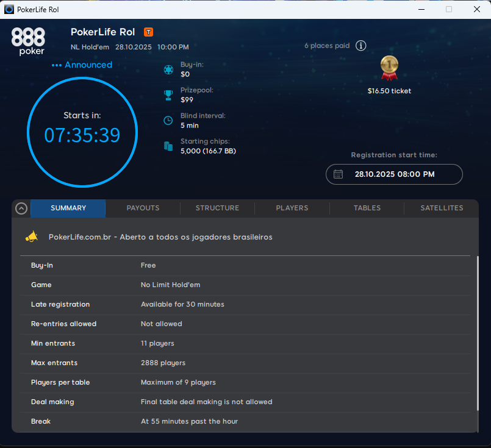Click the Blind interval clock icon

coord(168,121)
